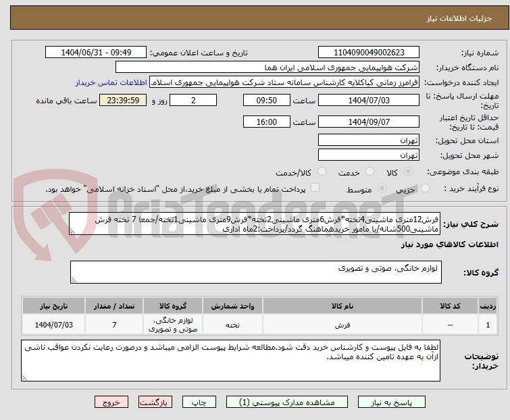Image resolution: width=510 pixels, height=420 pixels.
Task: Click the چاپ print button
Action: [x=199, y=402]
